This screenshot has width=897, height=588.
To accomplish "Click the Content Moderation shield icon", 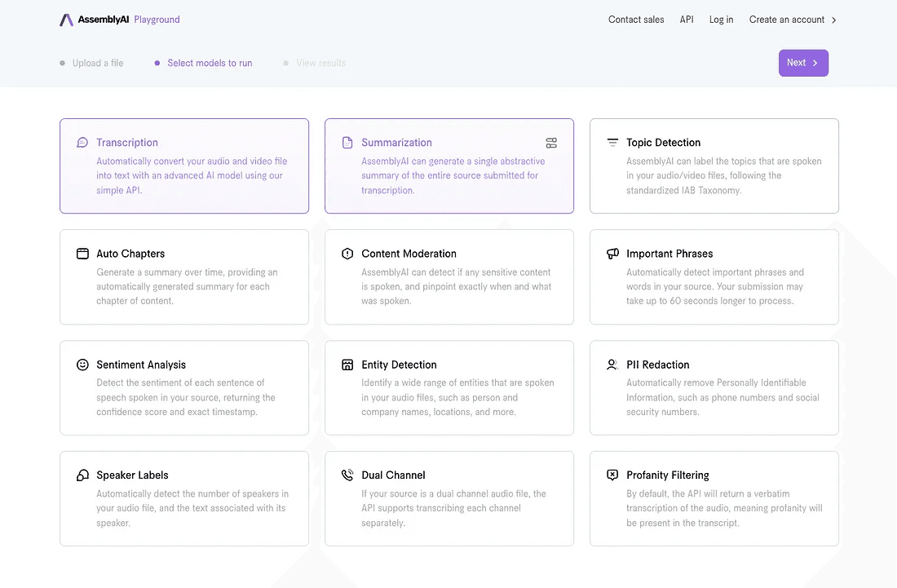I will 347,254.
